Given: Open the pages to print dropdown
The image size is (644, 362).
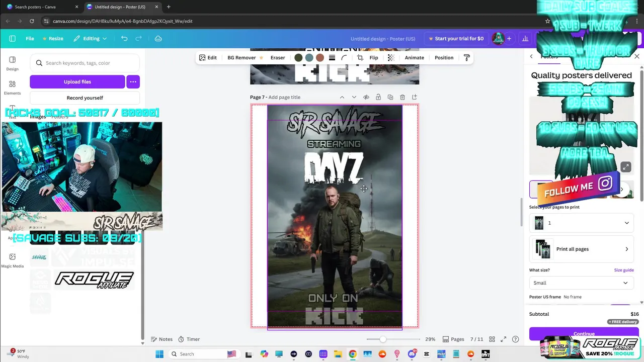Looking at the screenshot, I should [581, 223].
